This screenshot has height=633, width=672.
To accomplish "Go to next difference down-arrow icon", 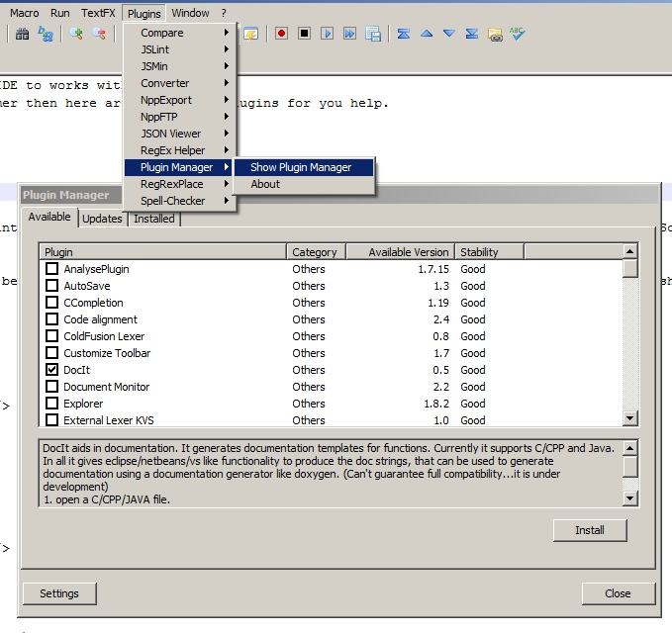I will pos(449,34).
